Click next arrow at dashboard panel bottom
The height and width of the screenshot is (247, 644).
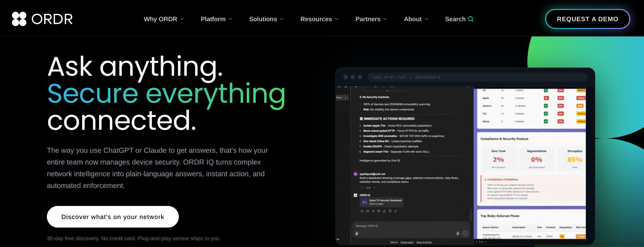tap(486, 242)
